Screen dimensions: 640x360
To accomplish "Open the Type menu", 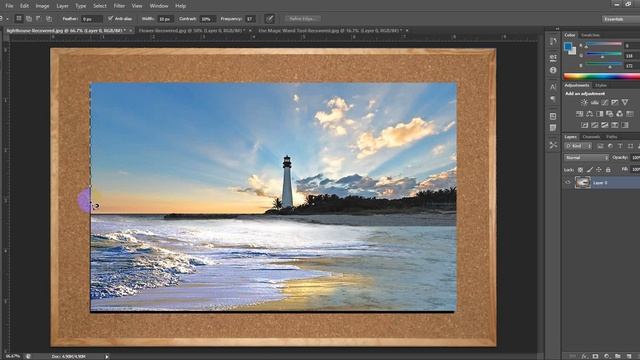I will (80, 6).
